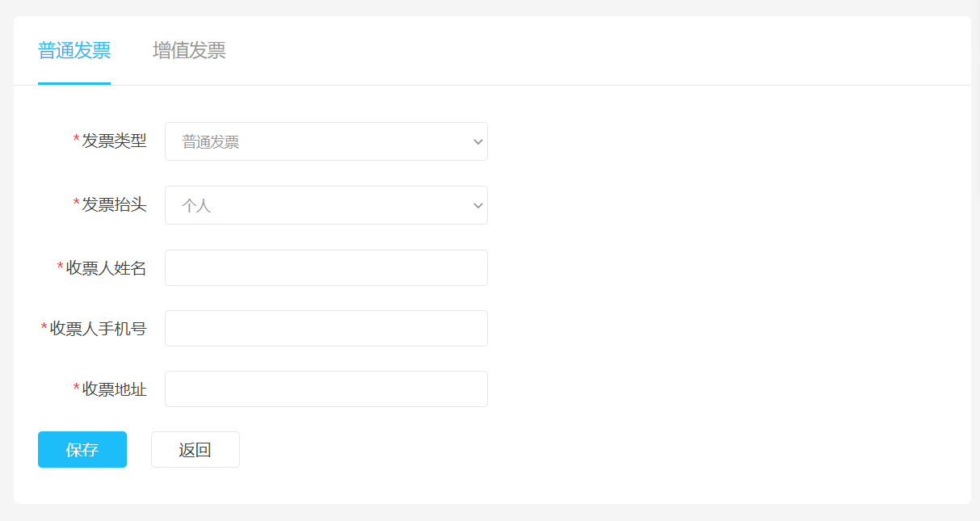The width and height of the screenshot is (980, 521).
Task: Click the red asterisk beside 发票类型
Action: [x=77, y=141]
